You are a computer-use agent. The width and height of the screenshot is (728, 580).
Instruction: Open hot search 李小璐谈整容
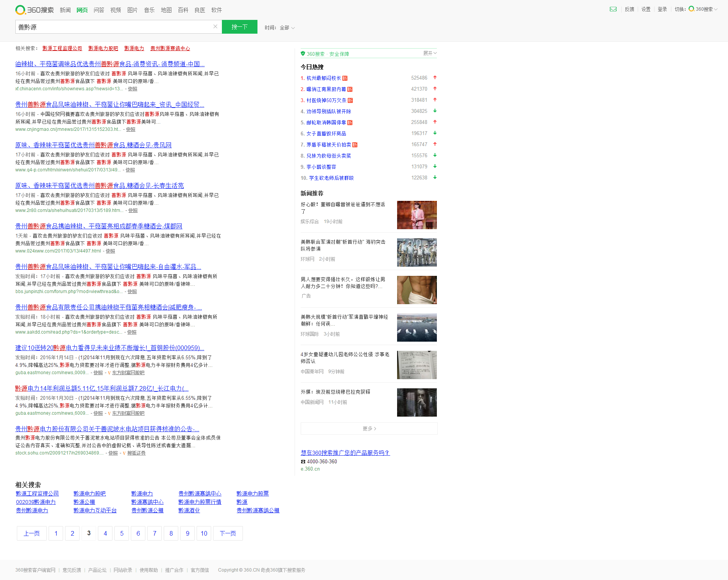tap(321, 167)
